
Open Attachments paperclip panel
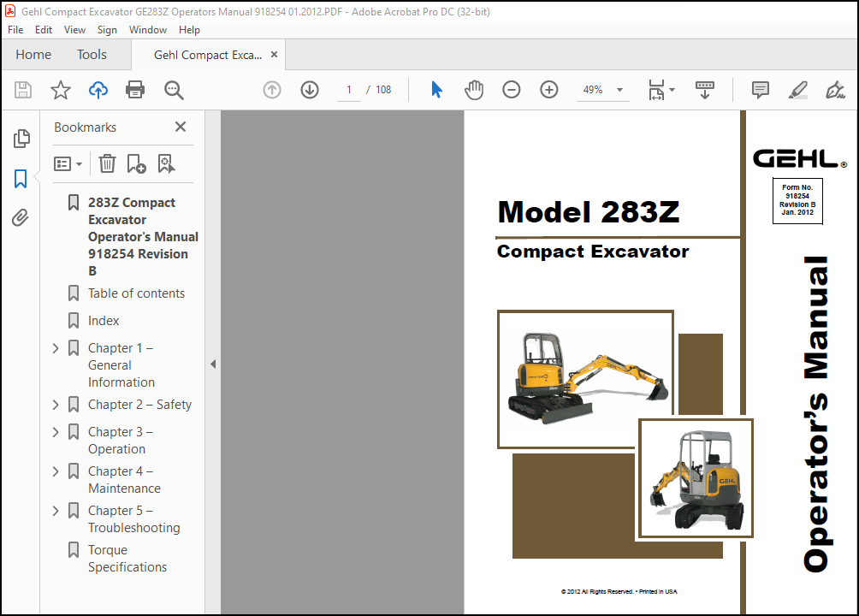click(21, 218)
